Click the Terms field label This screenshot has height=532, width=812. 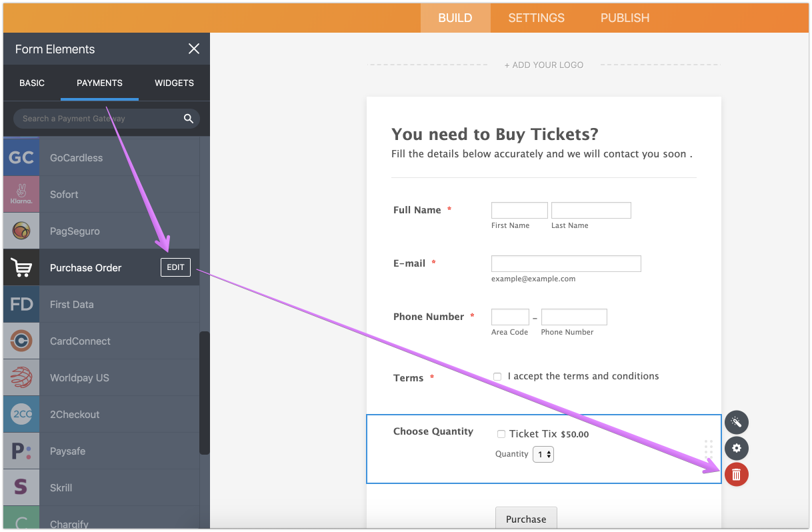click(x=409, y=378)
